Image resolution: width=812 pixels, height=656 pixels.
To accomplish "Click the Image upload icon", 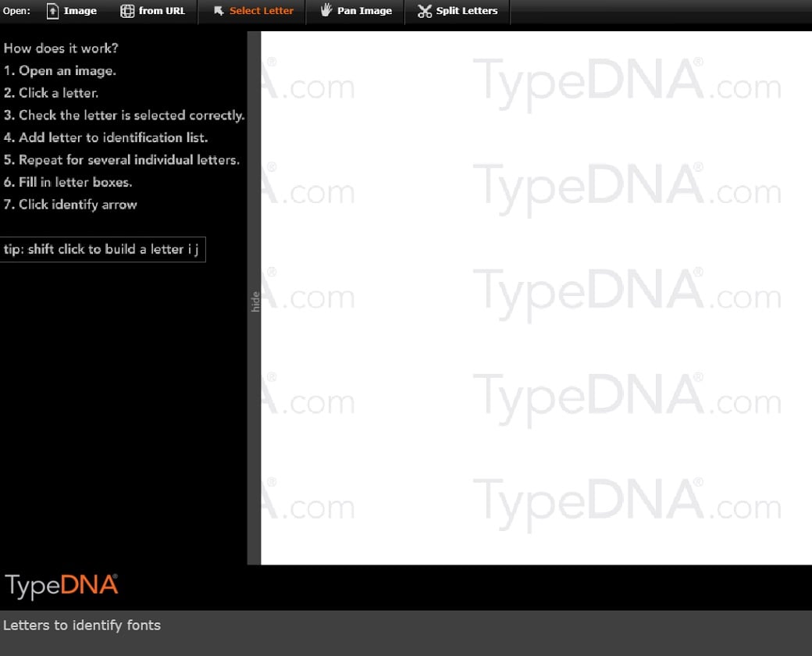I will tap(53, 11).
